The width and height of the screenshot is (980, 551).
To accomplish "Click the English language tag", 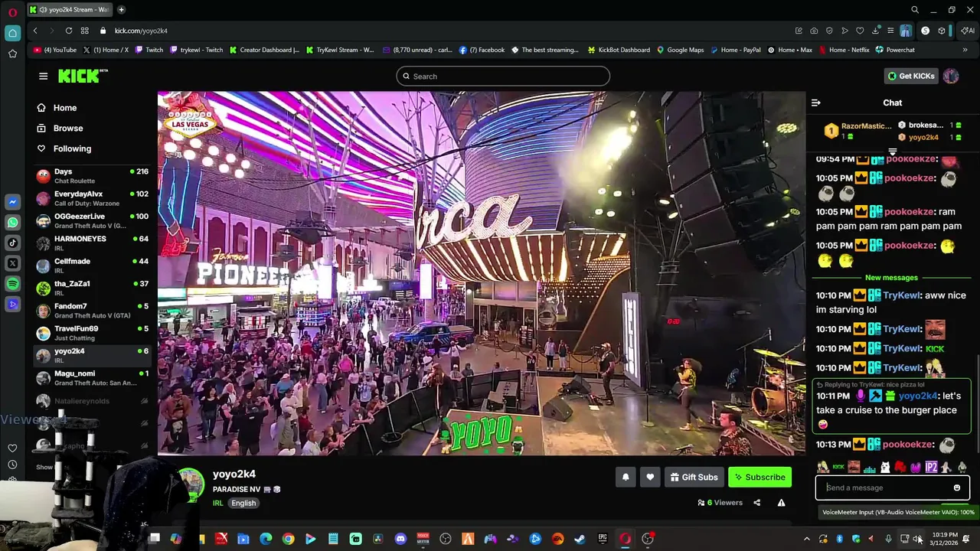I will [243, 503].
